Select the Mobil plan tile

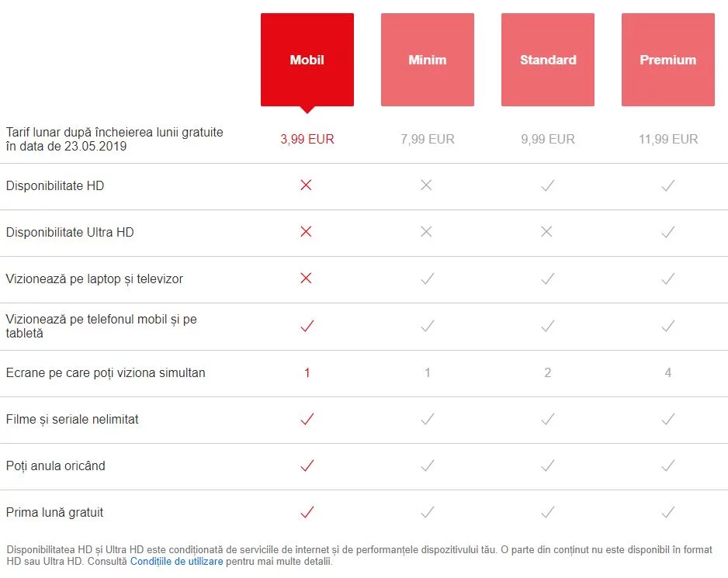(307, 60)
